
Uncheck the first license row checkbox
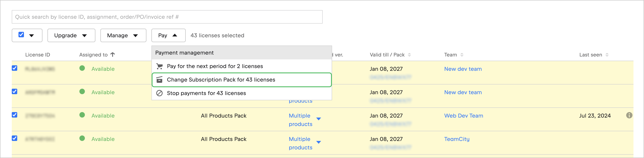tap(15, 68)
